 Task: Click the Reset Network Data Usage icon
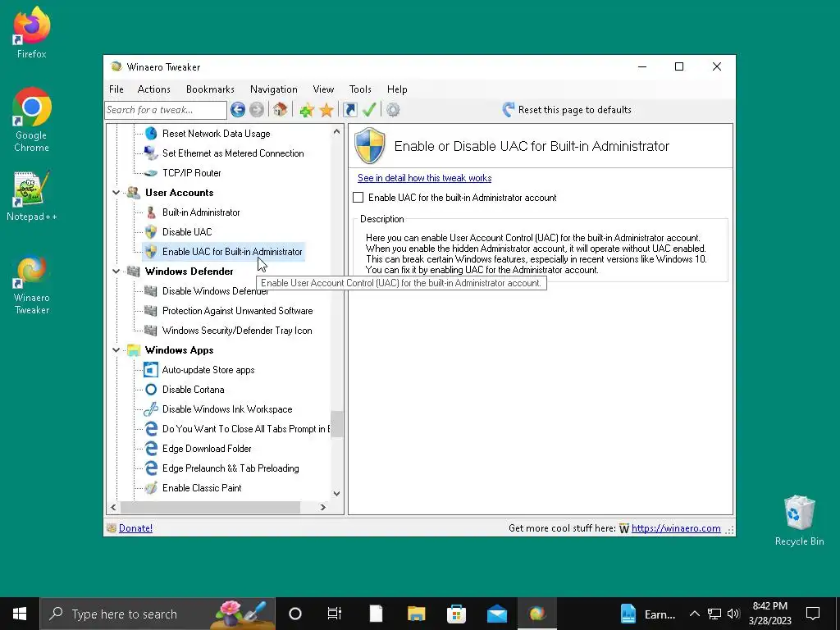tap(151, 134)
